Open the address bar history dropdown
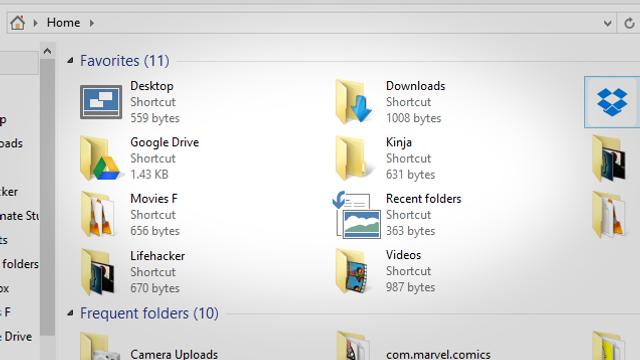Viewport: 640px width, 360px height. tap(607, 23)
